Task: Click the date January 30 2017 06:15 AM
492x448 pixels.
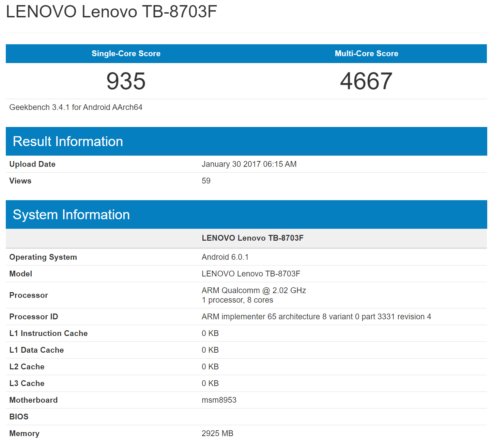Action: click(x=249, y=164)
